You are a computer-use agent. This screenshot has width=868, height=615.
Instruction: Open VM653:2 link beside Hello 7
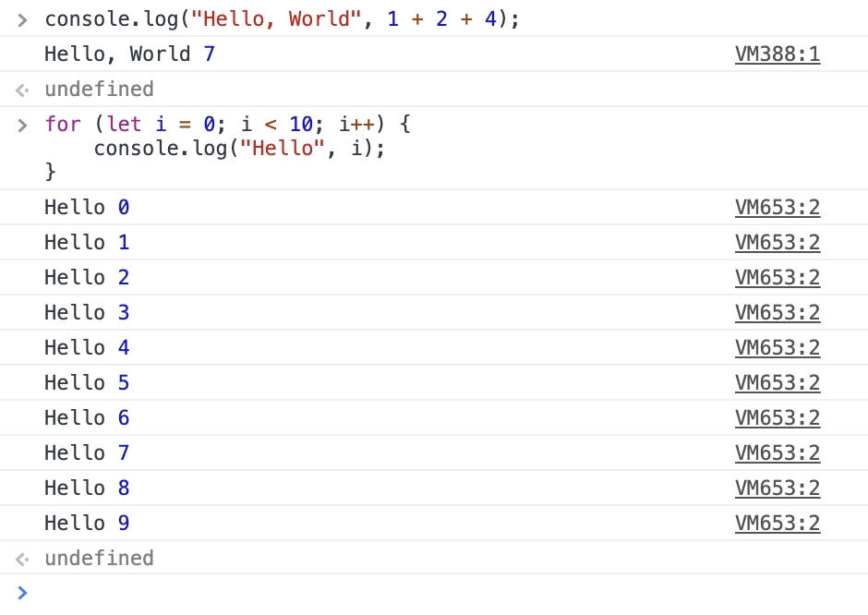777,453
